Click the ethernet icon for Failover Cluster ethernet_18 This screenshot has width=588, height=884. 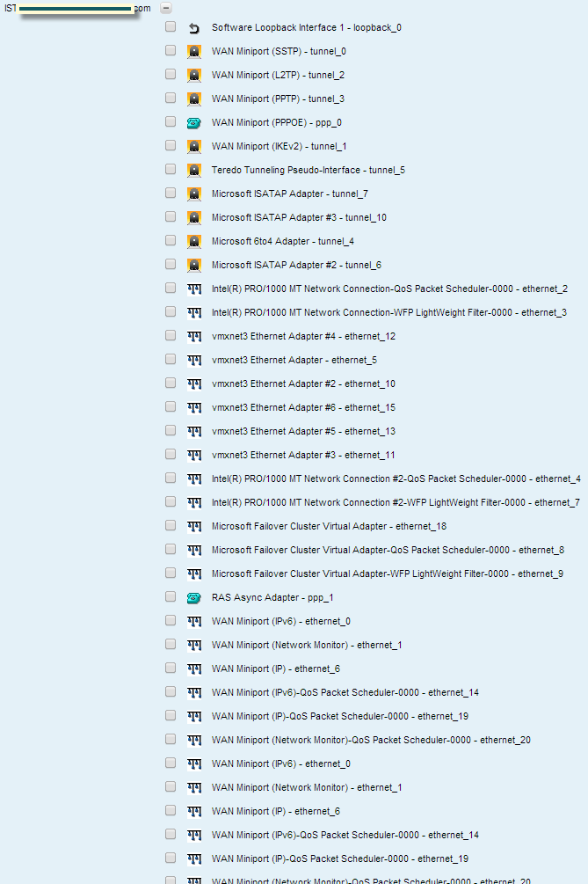click(194, 526)
